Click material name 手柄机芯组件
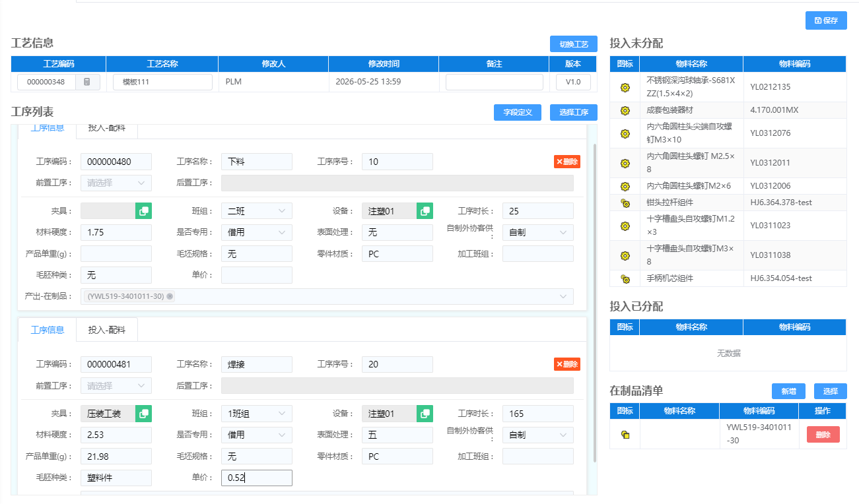859x504 pixels. click(670, 278)
